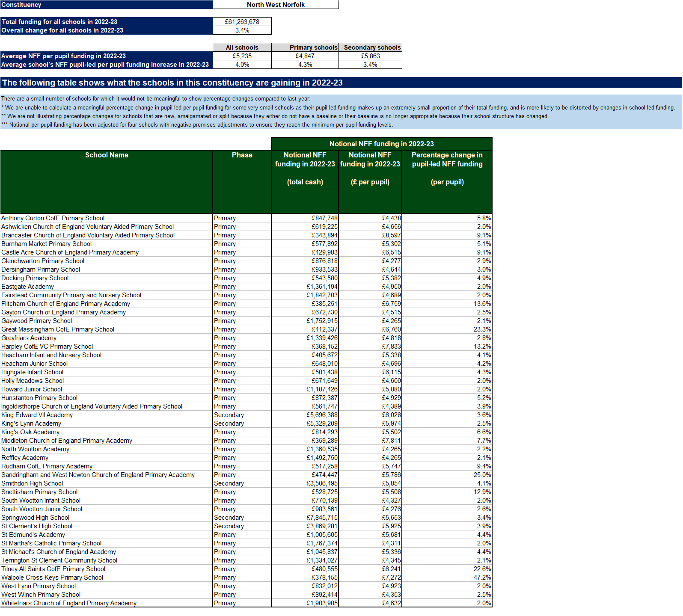The image size is (683, 616).
Task: Select Highgate Infant School name
Action: pyautogui.click(x=32, y=372)
